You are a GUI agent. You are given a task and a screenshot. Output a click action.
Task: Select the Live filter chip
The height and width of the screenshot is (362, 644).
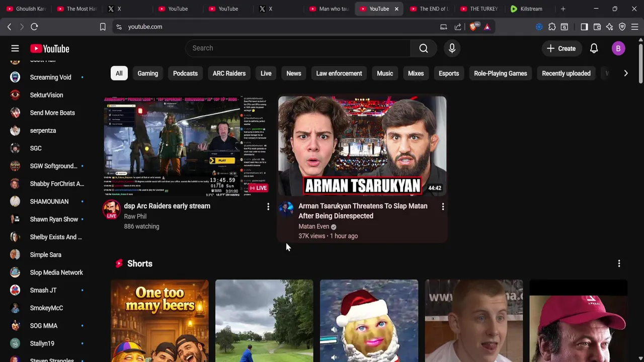(266, 73)
